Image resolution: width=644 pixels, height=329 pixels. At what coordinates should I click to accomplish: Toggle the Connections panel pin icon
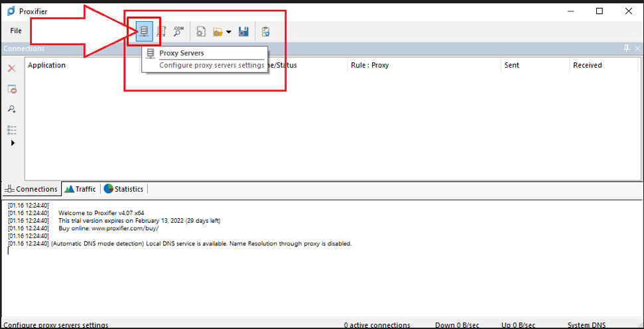click(x=627, y=48)
